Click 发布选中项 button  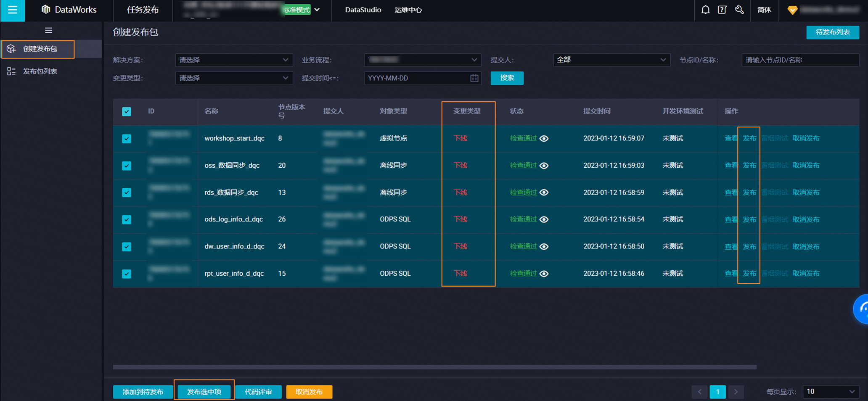click(204, 392)
